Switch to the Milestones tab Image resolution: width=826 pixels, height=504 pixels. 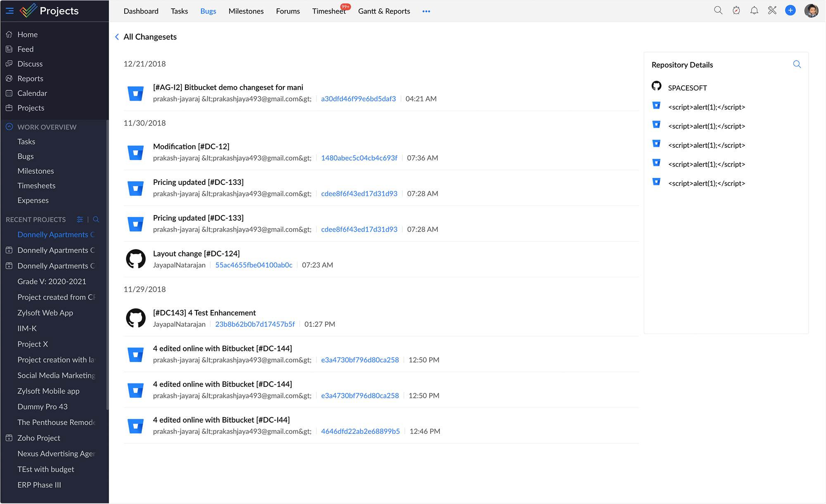click(246, 11)
